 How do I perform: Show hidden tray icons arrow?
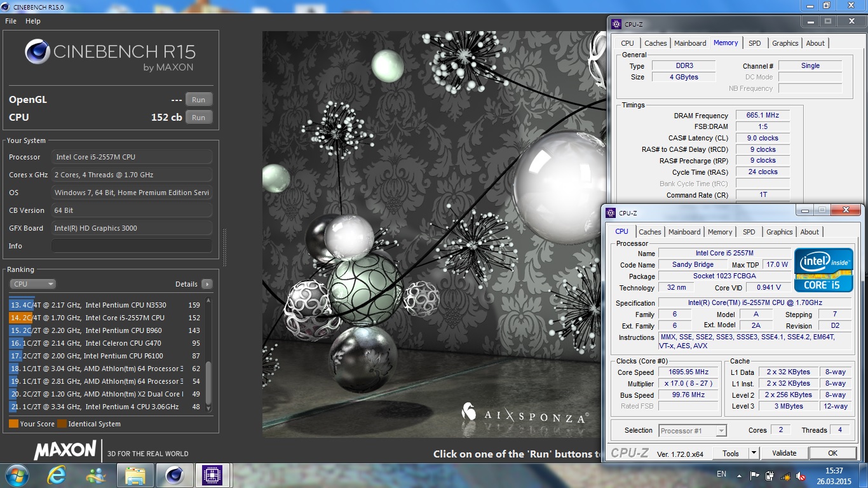(x=739, y=475)
